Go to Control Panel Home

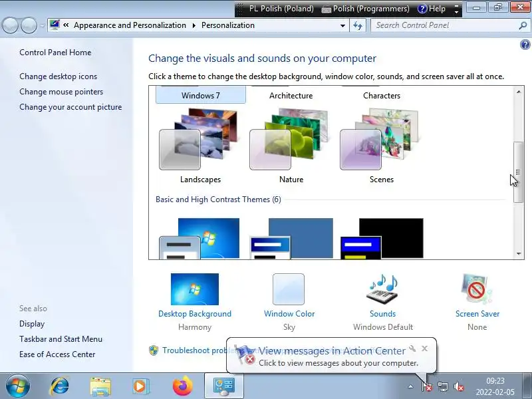(55, 53)
